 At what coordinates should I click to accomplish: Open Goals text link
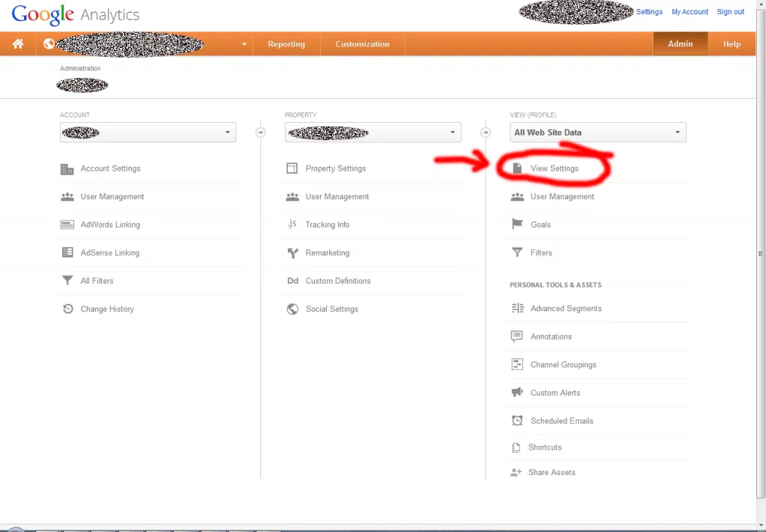click(x=540, y=224)
